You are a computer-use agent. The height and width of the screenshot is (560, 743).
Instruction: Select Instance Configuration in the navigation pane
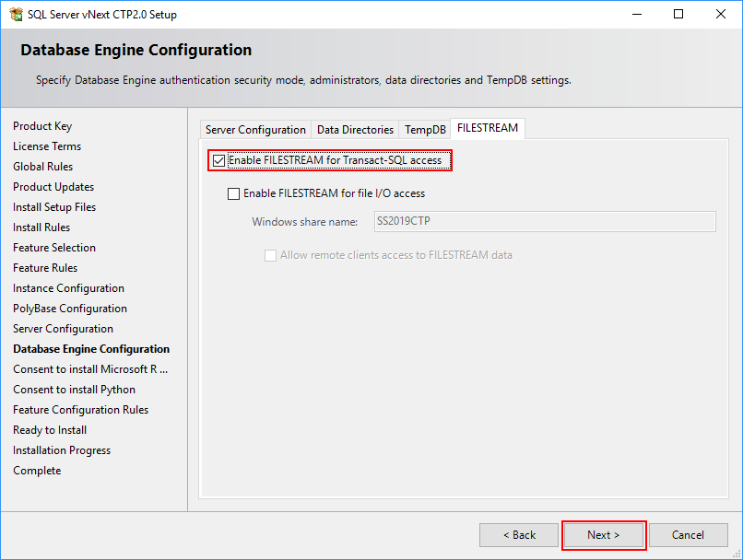pos(68,287)
